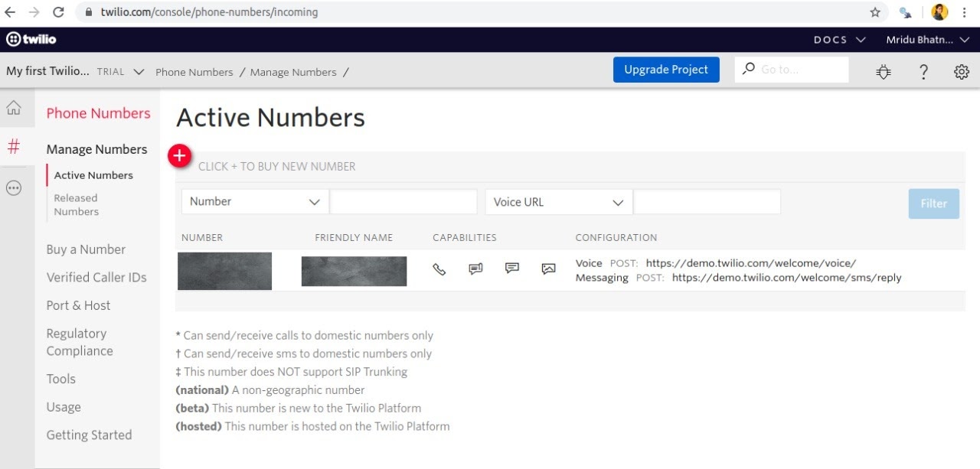This screenshot has height=469, width=980.
Task: Click the search magnifier icon
Action: [749, 69]
